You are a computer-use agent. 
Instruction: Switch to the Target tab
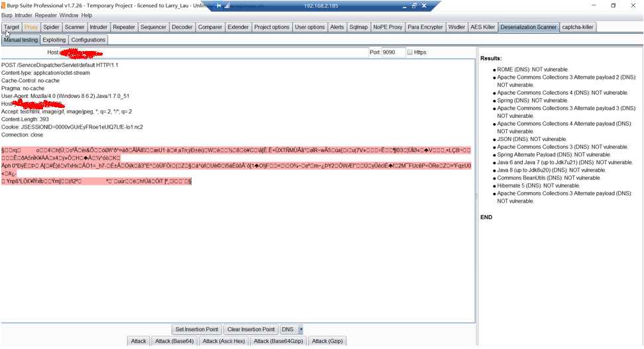click(x=11, y=27)
